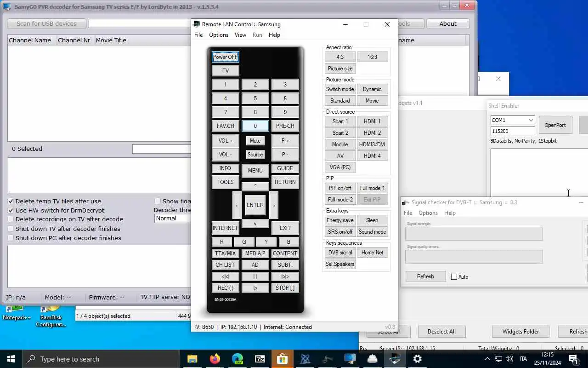Enable Delete recordings on TV after decode
Image resolution: width=588 pixels, height=368 pixels.
tap(11, 219)
